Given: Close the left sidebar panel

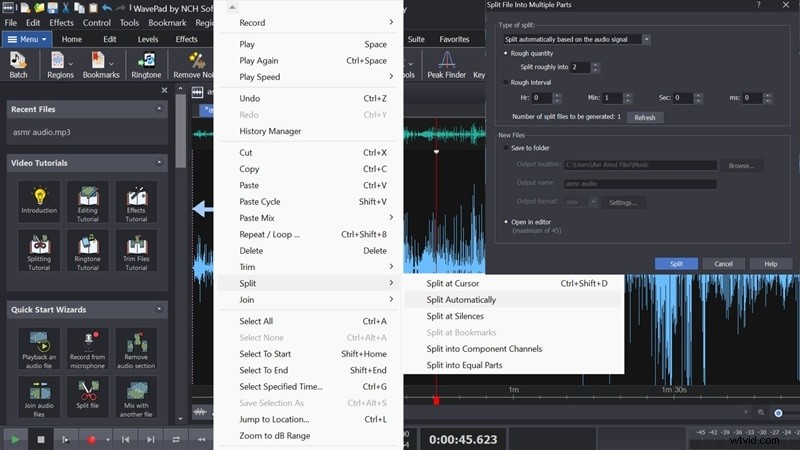Looking at the screenshot, I should tap(164, 90).
